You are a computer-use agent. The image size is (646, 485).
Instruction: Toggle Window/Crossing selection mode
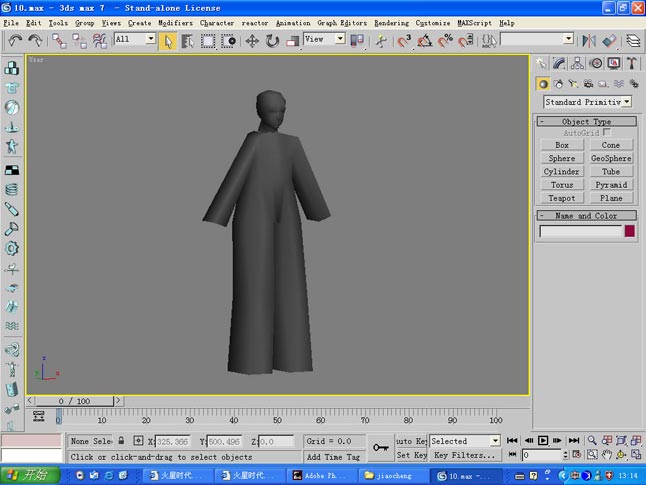coord(228,41)
